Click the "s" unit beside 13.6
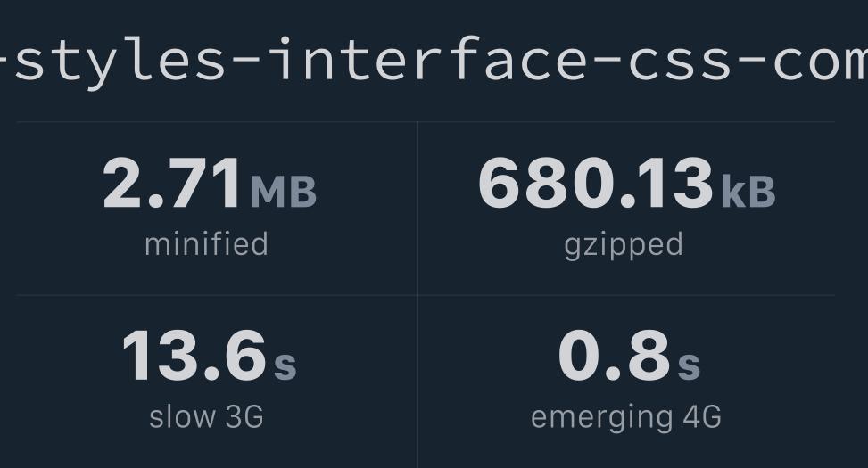The image size is (868, 468). tap(285, 365)
